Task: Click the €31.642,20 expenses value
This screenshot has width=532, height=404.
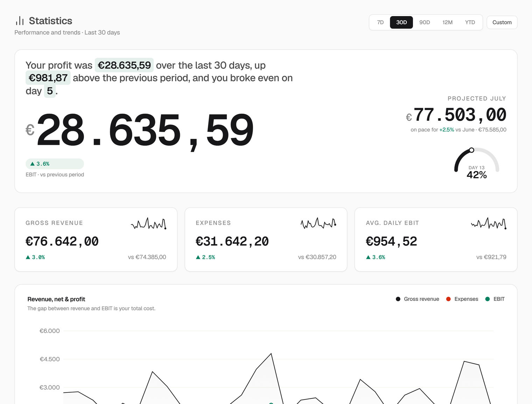Action: point(232,241)
